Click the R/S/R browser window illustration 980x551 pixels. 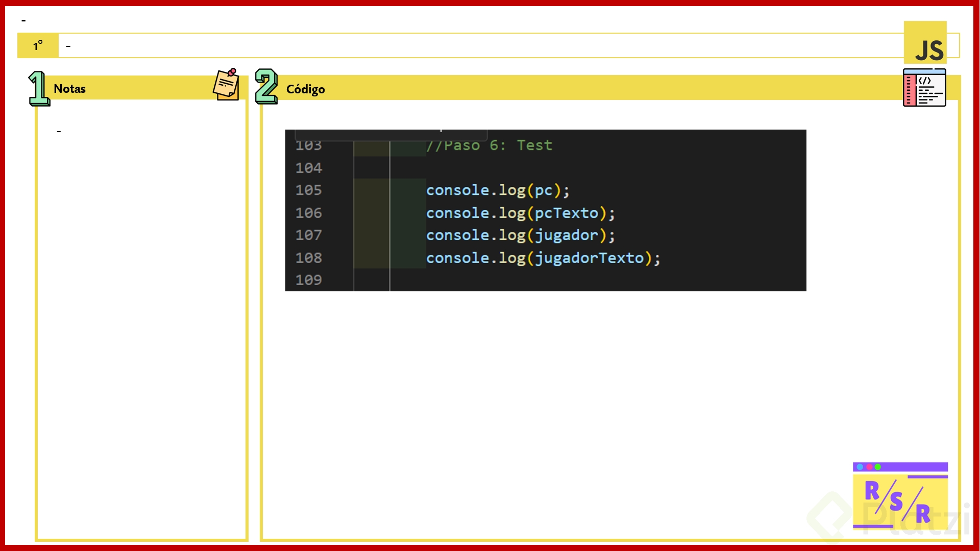click(900, 496)
